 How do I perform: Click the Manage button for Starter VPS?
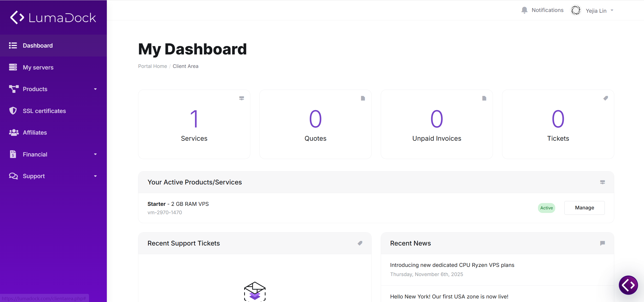point(584,208)
